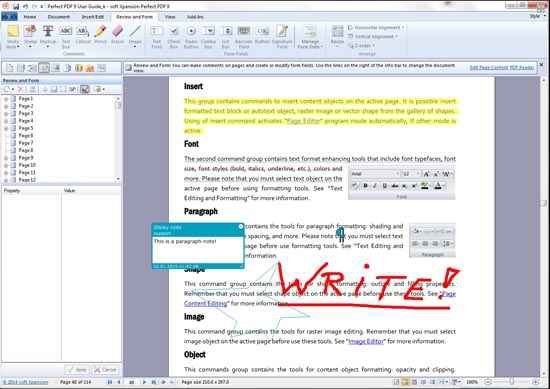Click the Soft Xpansion copyright link
The height and width of the screenshot is (389, 550).
[x=25, y=382]
